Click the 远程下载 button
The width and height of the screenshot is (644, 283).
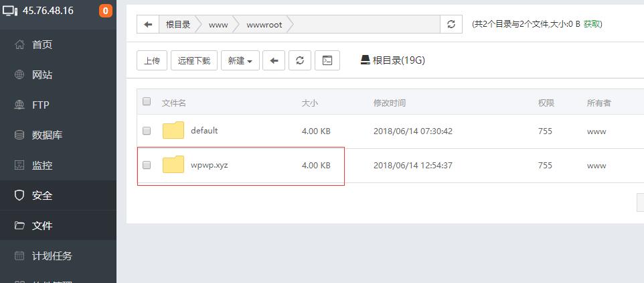[x=193, y=60]
